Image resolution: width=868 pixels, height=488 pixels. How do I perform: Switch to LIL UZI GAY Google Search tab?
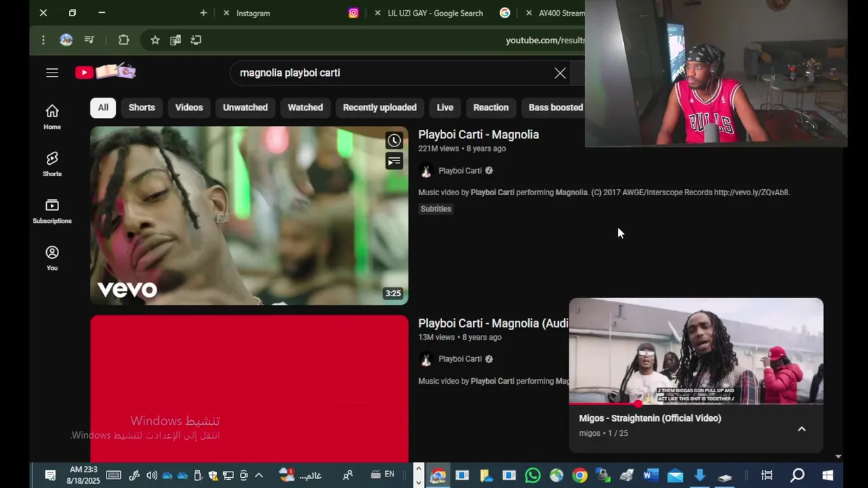coord(441,13)
